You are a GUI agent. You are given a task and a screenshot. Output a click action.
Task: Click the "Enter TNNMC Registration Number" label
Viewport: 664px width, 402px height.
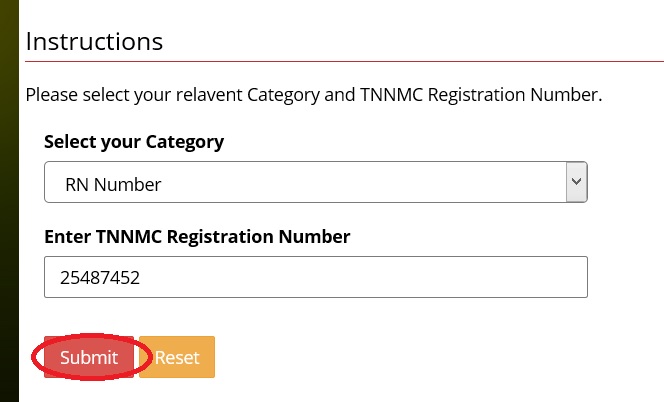pos(197,237)
